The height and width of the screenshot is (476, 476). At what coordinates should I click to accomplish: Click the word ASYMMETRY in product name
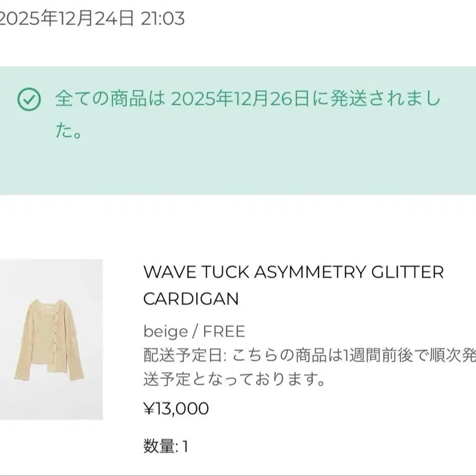[x=310, y=272]
